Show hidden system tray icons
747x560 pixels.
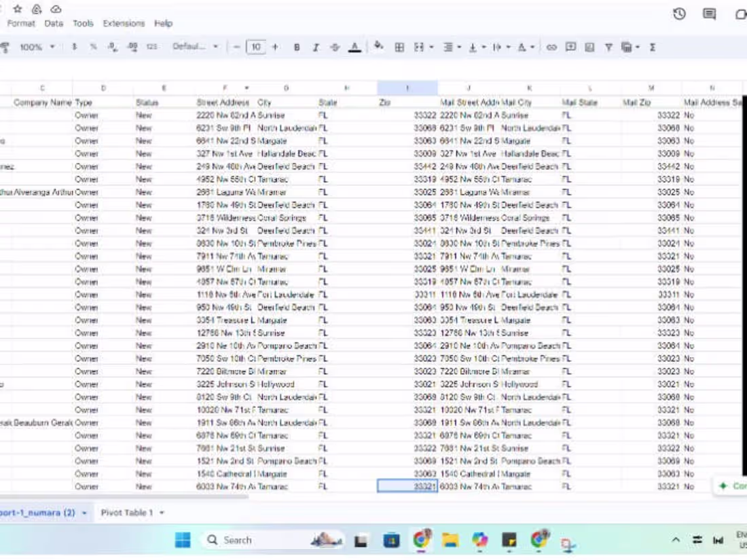676,540
